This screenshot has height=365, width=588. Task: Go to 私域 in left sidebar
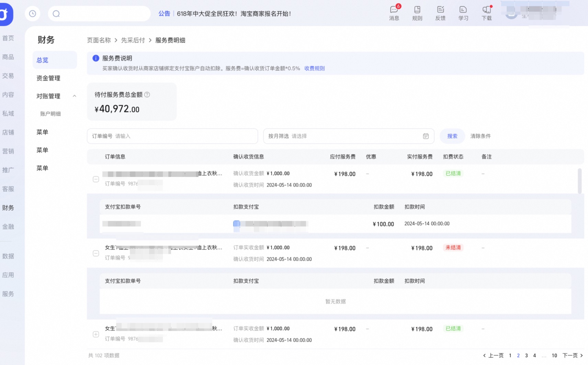point(8,113)
